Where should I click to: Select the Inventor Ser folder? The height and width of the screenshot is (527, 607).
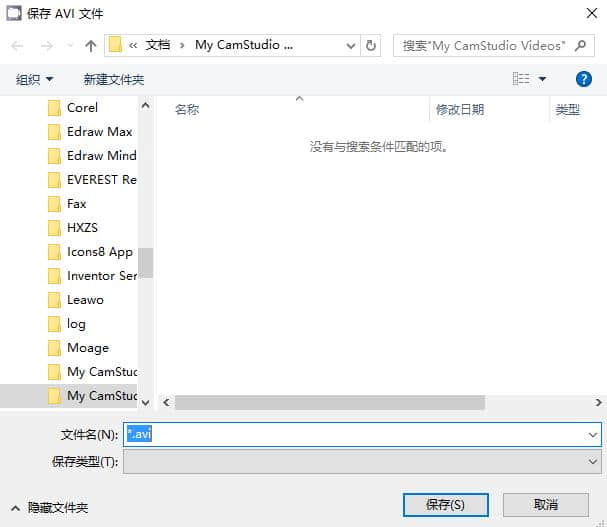[101, 276]
